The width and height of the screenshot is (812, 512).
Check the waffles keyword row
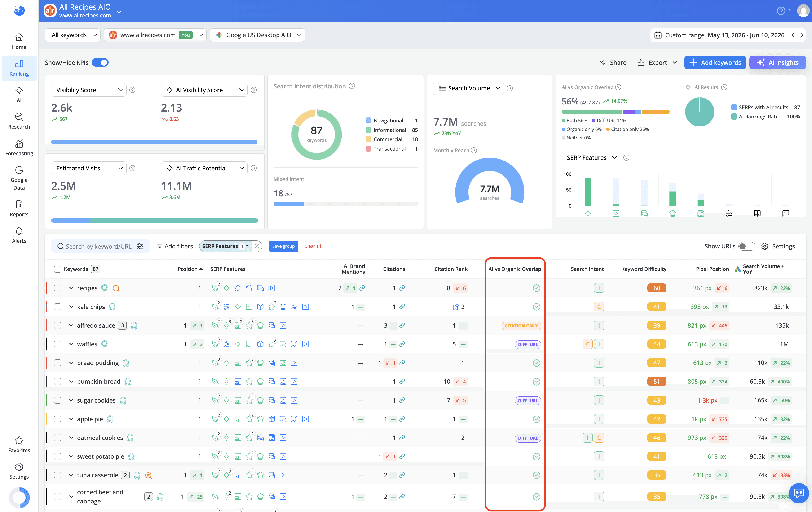point(57,344)
